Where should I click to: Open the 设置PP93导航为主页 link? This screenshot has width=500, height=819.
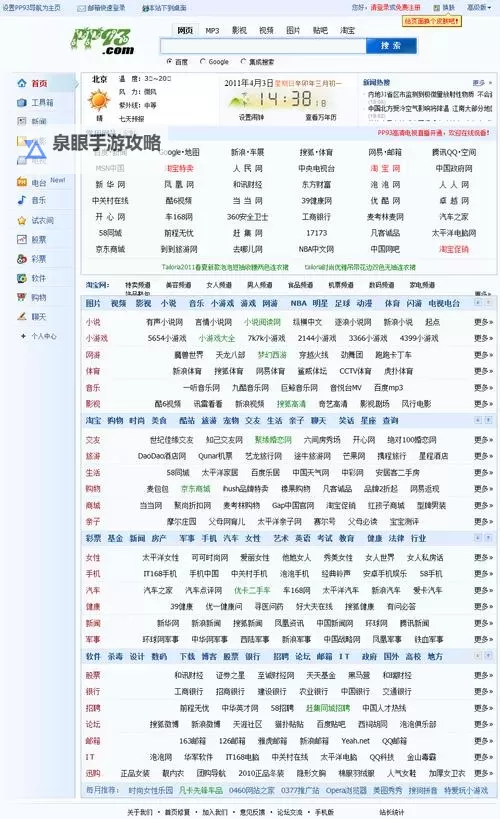(x=31, y=8)
